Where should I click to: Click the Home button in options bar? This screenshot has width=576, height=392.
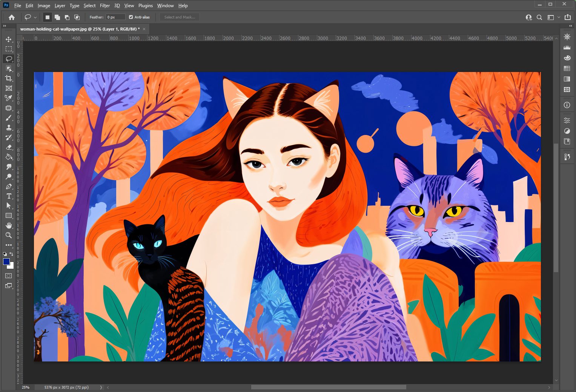tap(12, 17)
